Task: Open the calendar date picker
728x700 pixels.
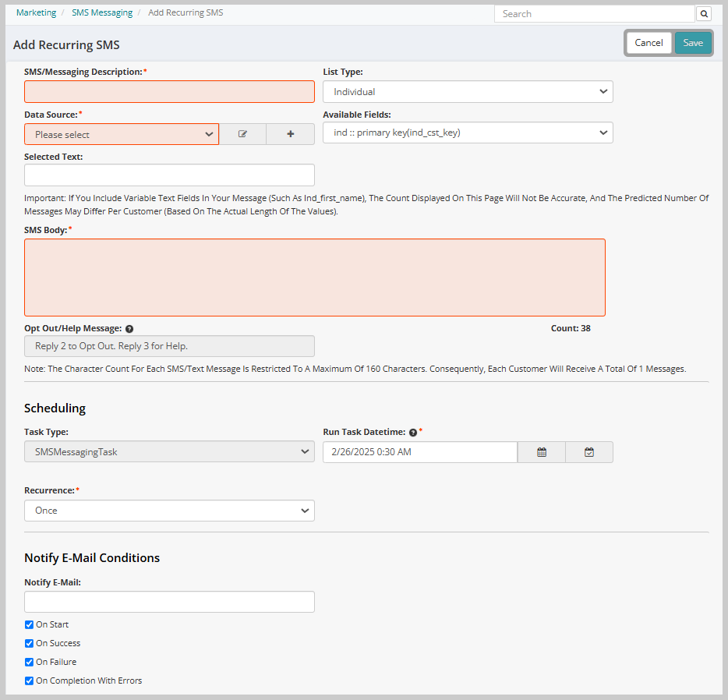Action: [x=542, y=452]
